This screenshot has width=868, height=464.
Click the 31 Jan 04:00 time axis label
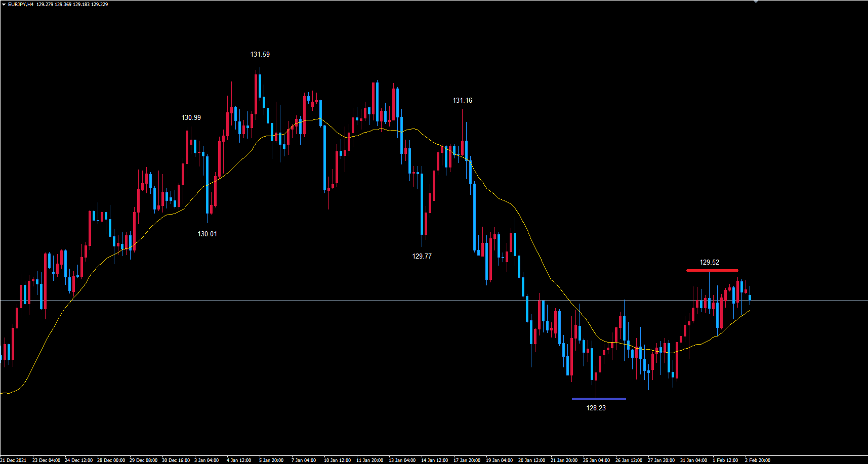click(693, 460)
